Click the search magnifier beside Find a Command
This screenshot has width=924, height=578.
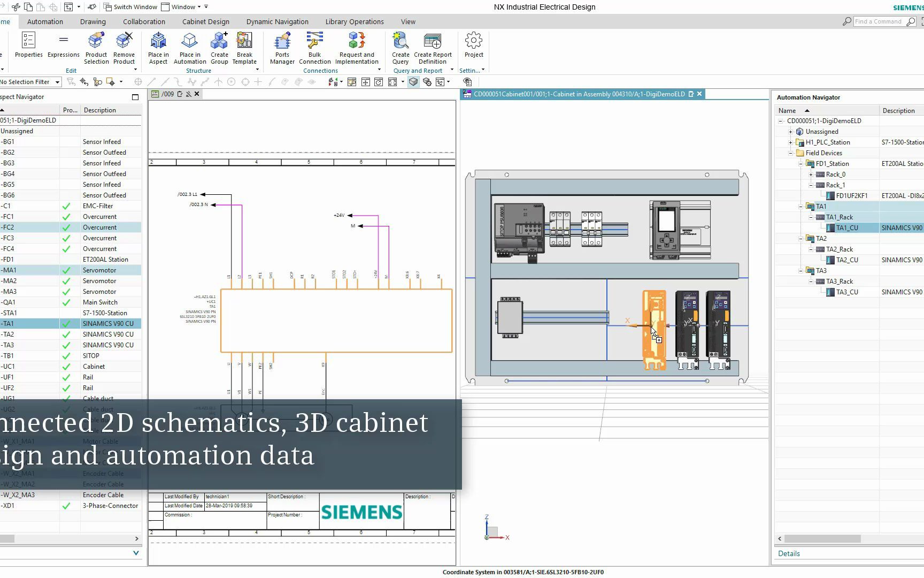coord(911,21)
